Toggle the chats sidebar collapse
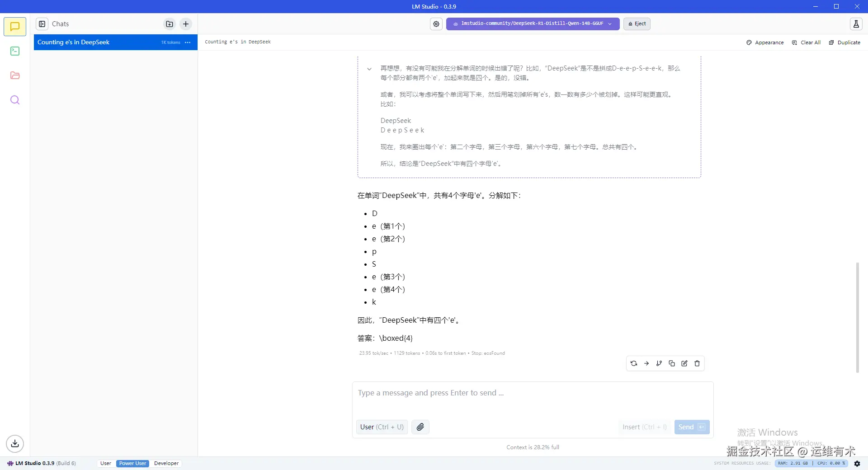 click(x=42, y=23)
